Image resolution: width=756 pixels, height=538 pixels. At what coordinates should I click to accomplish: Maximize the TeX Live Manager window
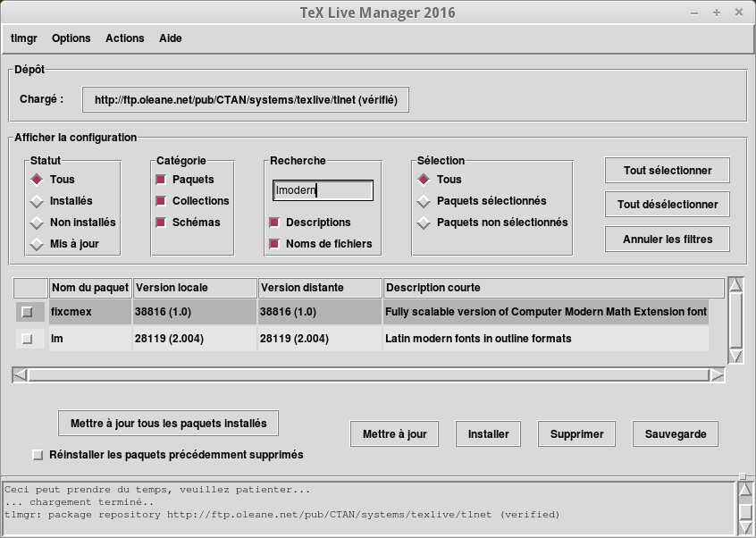tap(717, 13)
